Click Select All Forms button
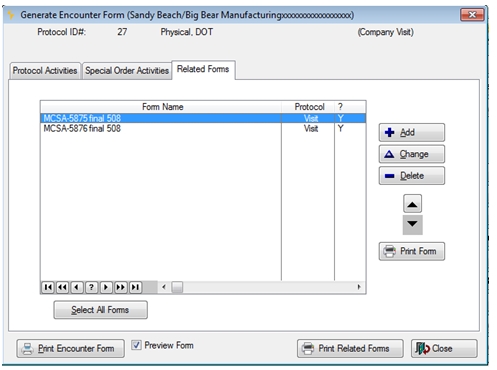 [100, 310]
